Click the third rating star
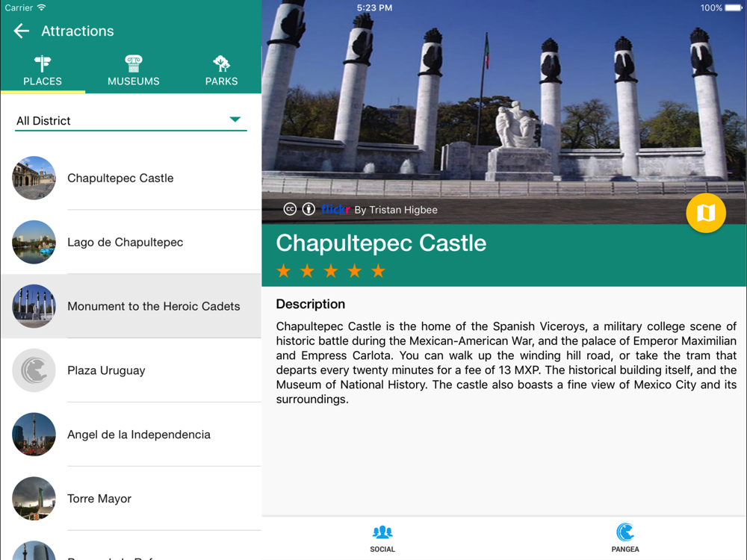This screenshot has height=560, width=747. [331, 271]
